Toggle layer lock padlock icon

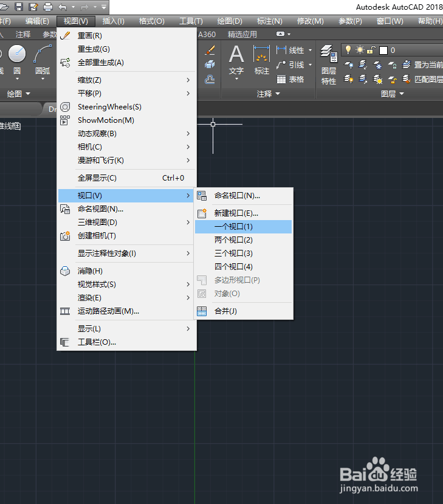[371, 50]
